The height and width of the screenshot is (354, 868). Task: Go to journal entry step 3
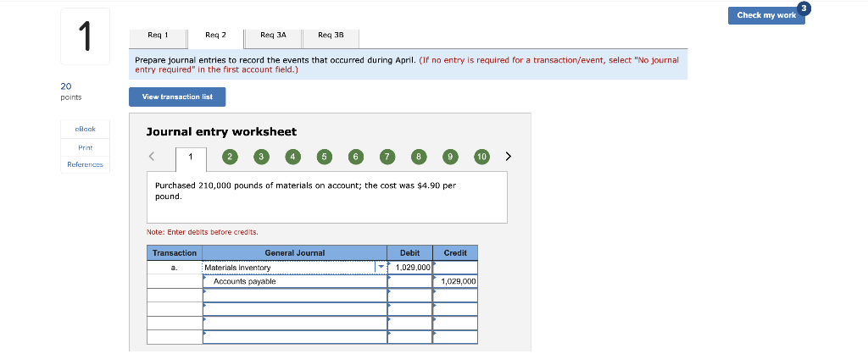[261, 157]
